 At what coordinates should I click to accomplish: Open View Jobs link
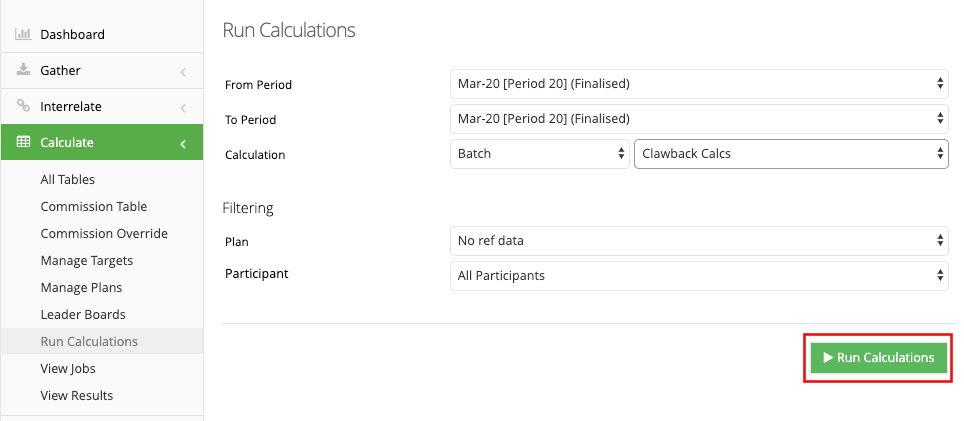(x=68, y=369)
